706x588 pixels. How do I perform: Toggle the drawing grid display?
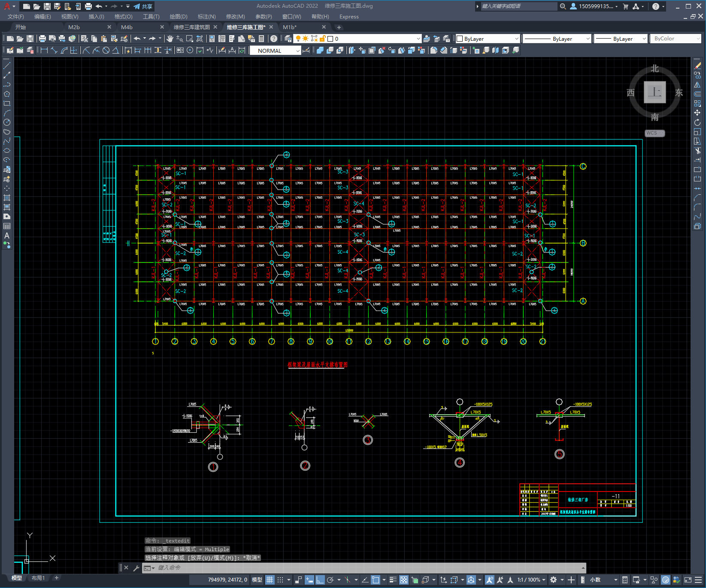click(270, 580)
